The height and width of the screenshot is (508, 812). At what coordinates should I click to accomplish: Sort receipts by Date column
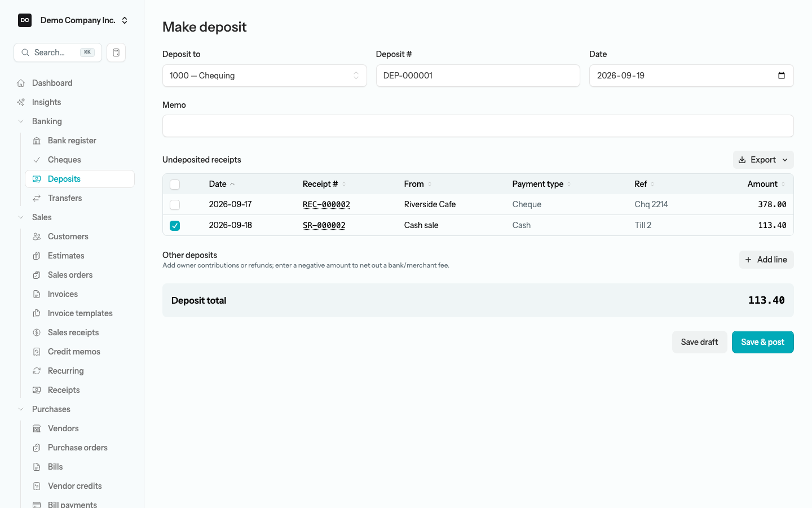coord(222,184)
